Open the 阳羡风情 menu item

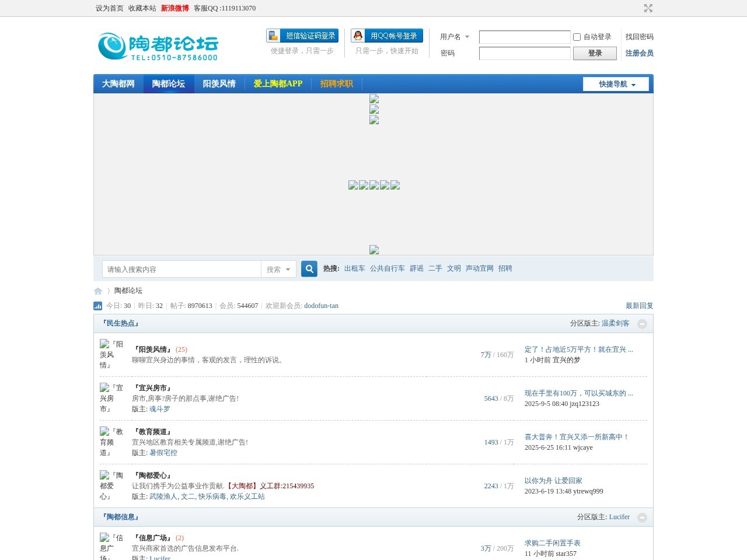(219, 83)
